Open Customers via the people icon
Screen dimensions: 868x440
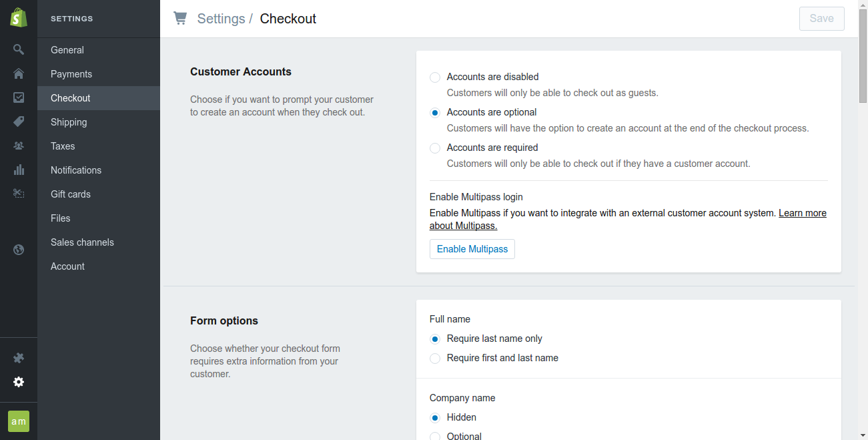pyautogui.click(x=19, y=146)
